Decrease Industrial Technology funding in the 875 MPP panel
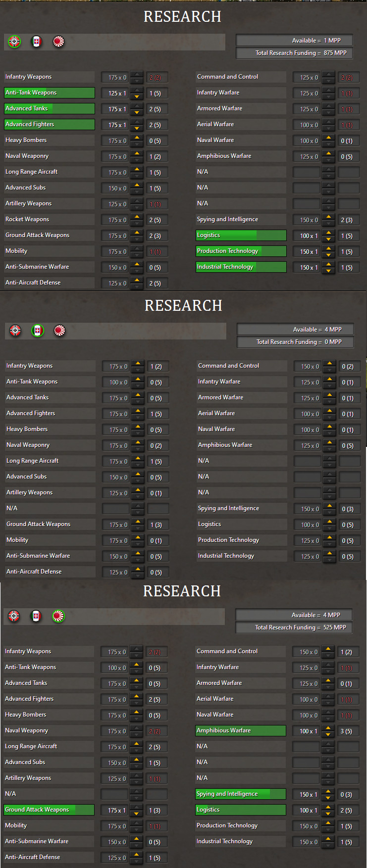 329,271
